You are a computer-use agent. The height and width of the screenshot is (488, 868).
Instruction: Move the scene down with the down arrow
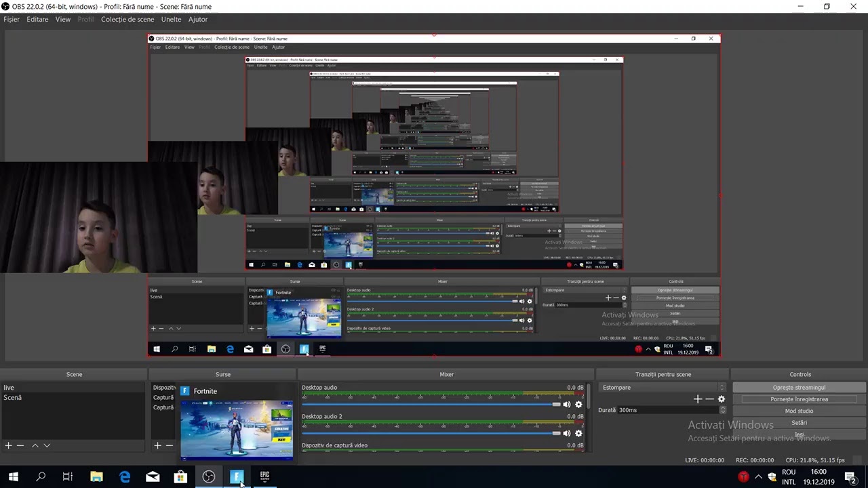click(x=47, y=445)
